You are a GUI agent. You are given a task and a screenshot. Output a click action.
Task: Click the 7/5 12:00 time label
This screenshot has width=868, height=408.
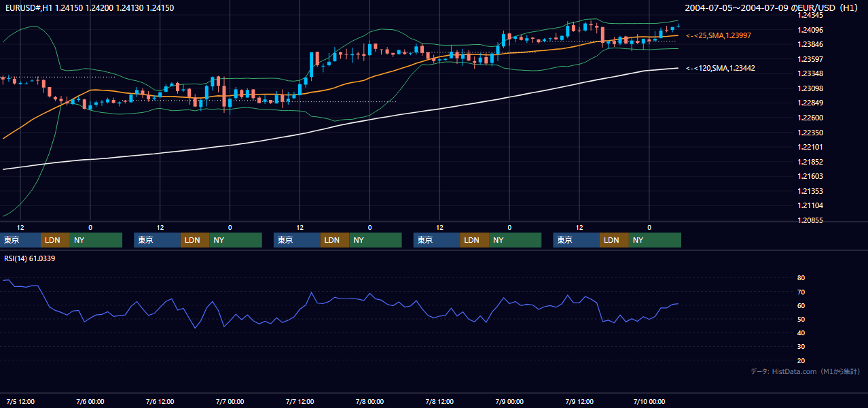20,401
